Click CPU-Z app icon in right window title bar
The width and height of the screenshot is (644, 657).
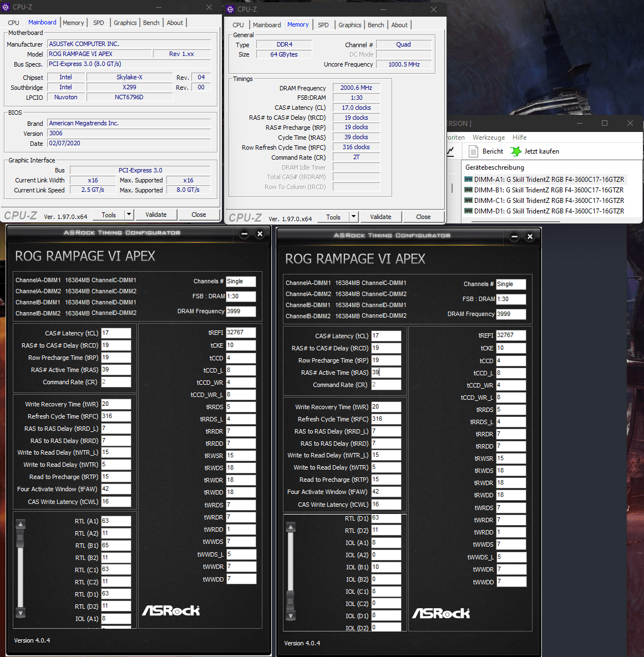231,9
